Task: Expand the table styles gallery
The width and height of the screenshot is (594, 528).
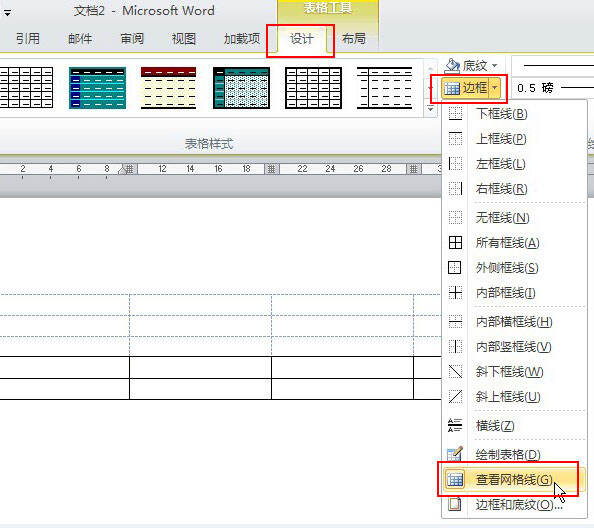Action: [x=430, y=109]
